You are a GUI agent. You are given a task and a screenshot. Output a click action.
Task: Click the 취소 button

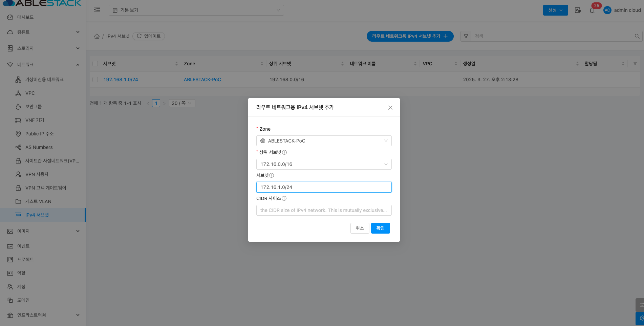pyautogui.click(x=360, y=228)
